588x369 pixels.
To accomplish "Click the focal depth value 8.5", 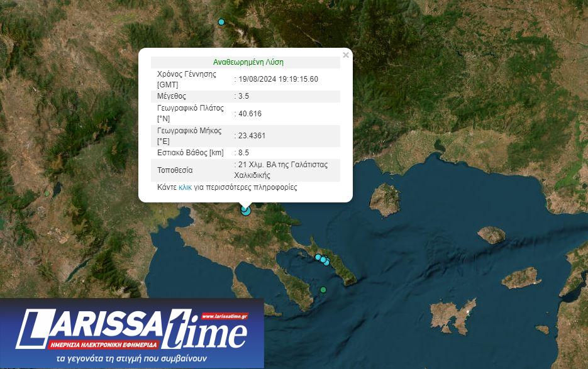I will click(243, 152).
